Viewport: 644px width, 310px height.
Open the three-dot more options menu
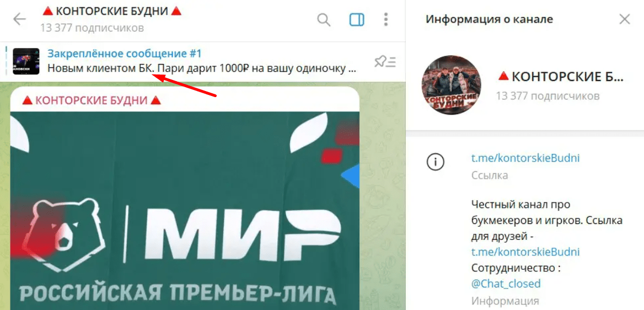(x=385, y=19)
